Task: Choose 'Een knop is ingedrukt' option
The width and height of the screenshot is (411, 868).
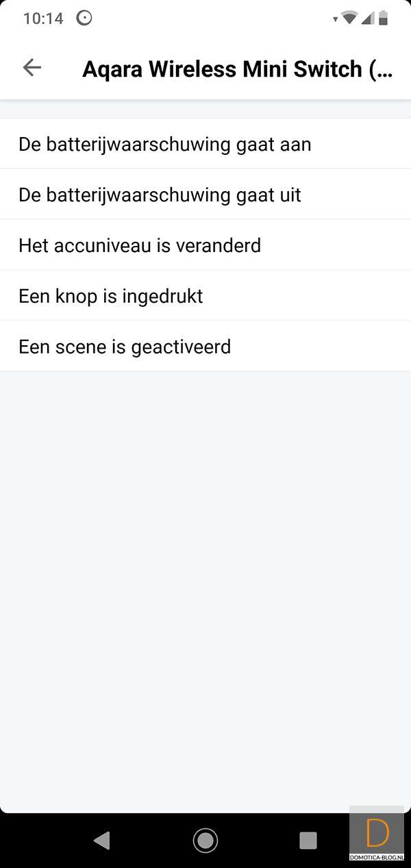Action: pos(111,296)
